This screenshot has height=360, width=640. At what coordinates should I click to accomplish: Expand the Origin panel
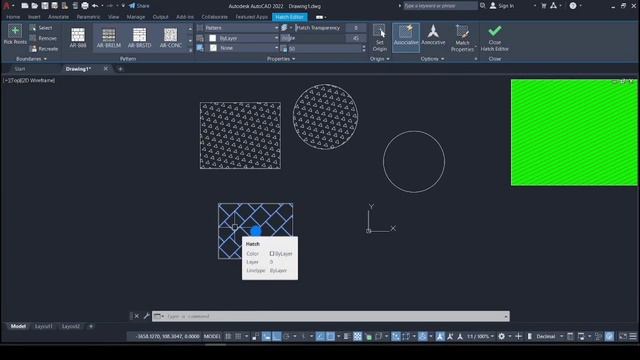(380, 59)
